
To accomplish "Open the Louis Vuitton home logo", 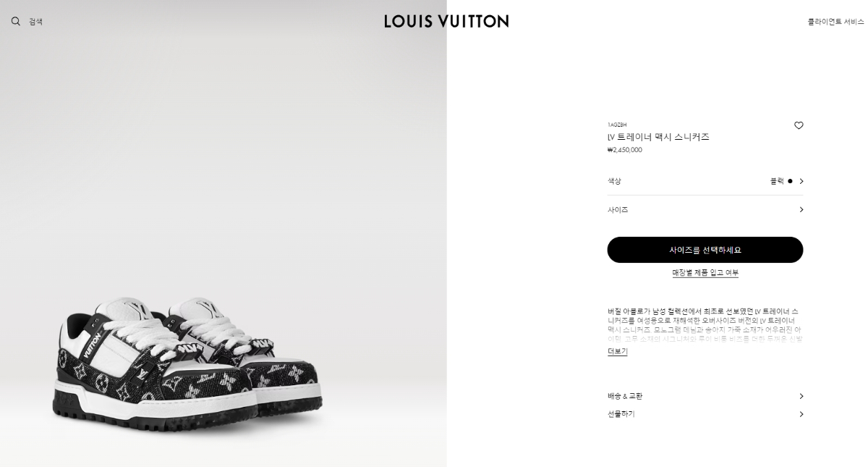I will pyautogui.click(x=446, y=21).
